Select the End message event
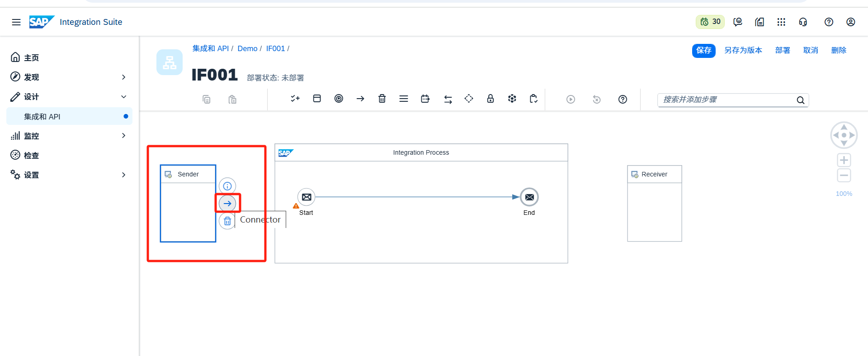Screen dimensions: 868x356 pos(529,197)
